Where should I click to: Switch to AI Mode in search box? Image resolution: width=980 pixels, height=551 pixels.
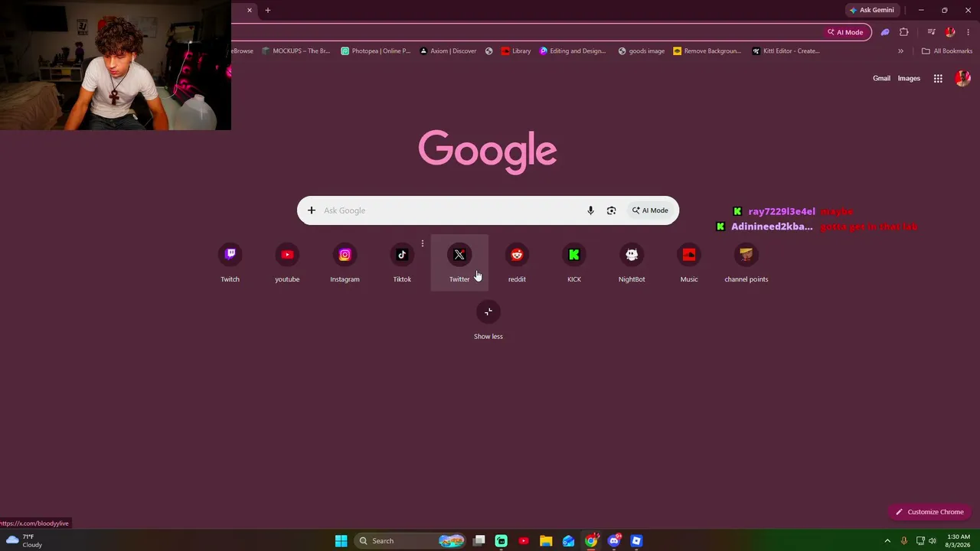click(650, 210)
